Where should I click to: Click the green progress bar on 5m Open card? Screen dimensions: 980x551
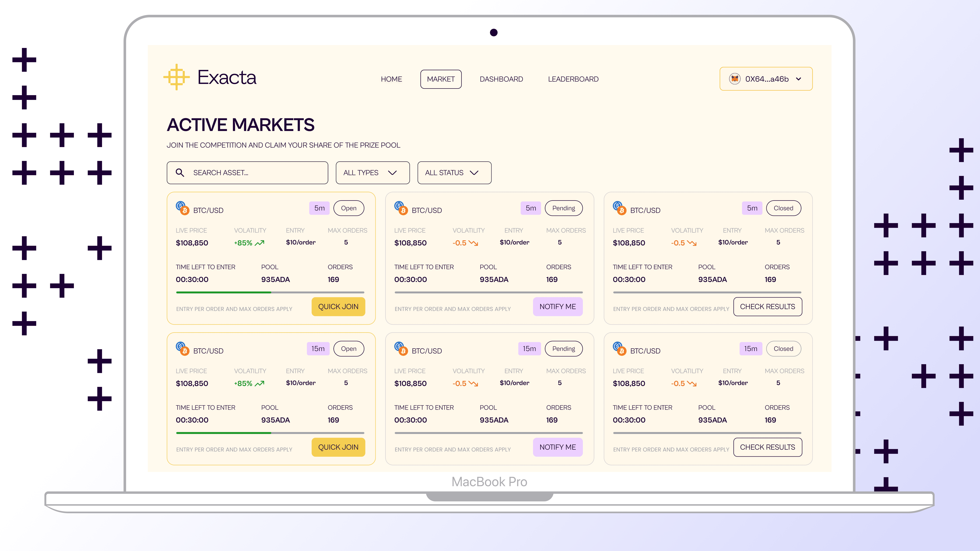224,292
